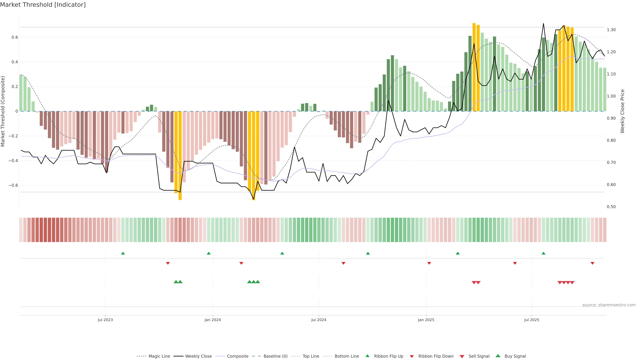Click first green ribbon flip up marker

(x=123, y=253)
